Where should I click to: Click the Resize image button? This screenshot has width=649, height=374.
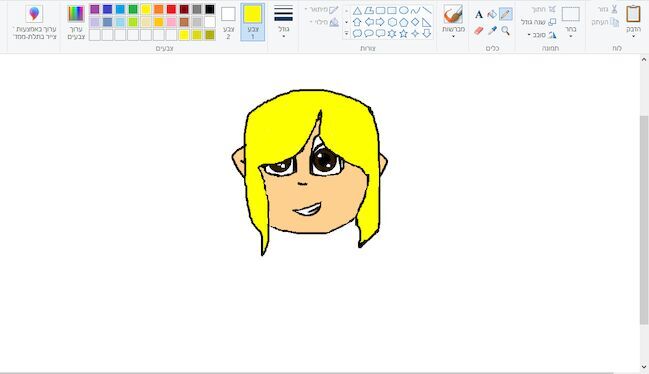pos(539,22)
